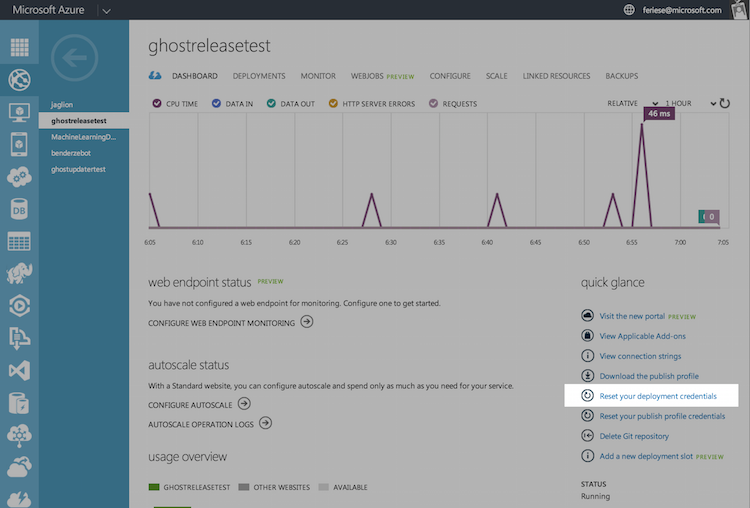Click View connection strings link
750x508 pixels.
pyautogui.click(x=640, y=356)
